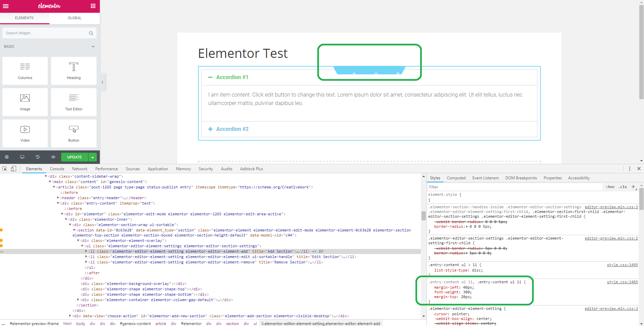The height and width of the screenshot is (326, 644).
Task: Collapse Accordion #1 minus icon
Action: pyautogui.click(x=210, y=77)
